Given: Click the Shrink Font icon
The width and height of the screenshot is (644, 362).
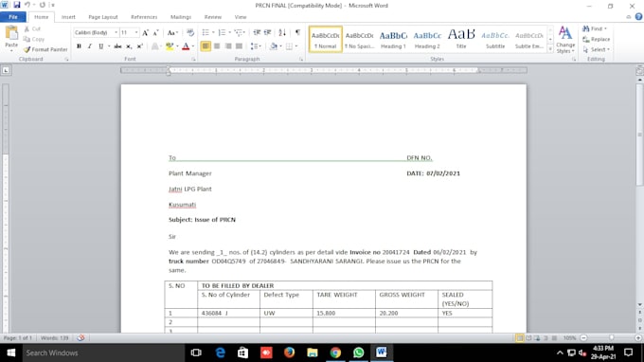Looking at the screenshot, I should click(155, 33).
